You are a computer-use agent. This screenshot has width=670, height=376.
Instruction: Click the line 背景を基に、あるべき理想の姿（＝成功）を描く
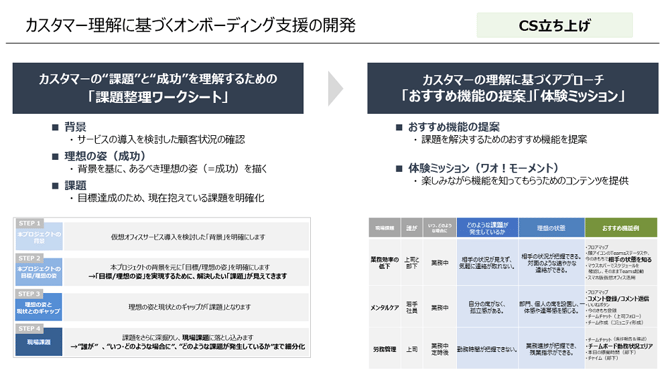coord(172,169)
